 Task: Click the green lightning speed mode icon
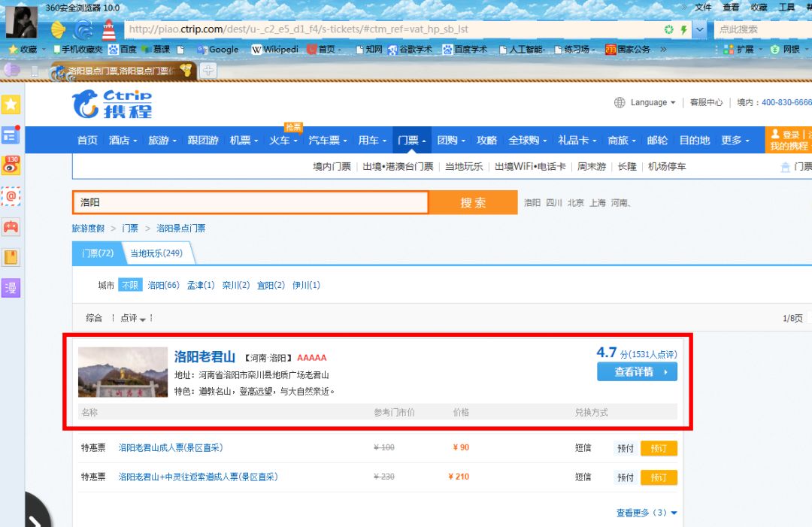[x=683, y=29]
